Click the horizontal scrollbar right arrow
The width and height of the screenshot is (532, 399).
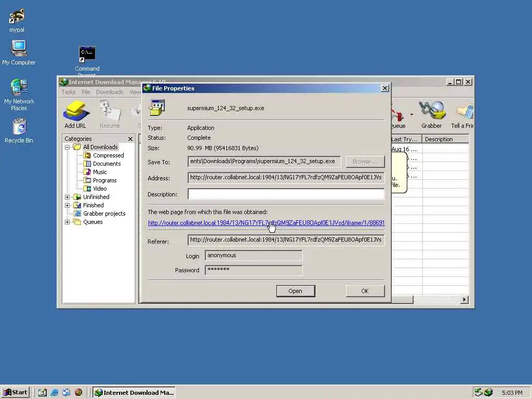tap(464, 300)
